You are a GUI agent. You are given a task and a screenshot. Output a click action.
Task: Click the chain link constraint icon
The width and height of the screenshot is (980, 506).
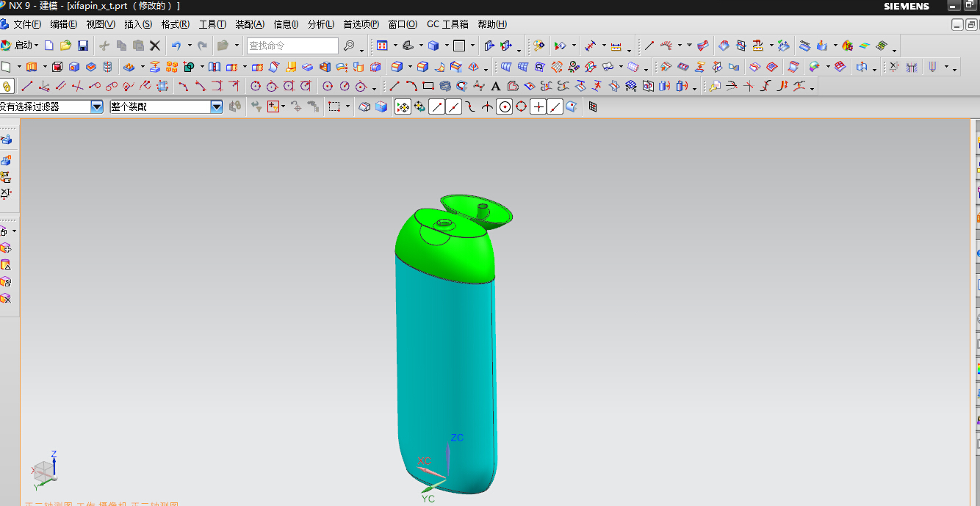pyautogui.click(x=7, y=86)
